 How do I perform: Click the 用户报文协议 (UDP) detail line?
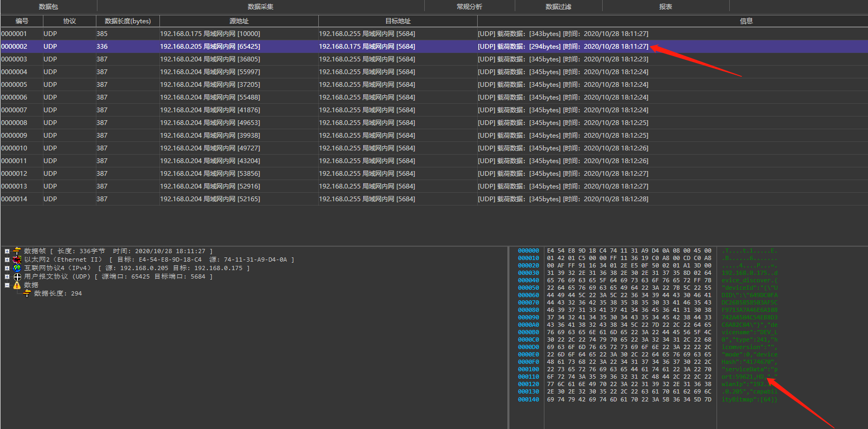118,276
